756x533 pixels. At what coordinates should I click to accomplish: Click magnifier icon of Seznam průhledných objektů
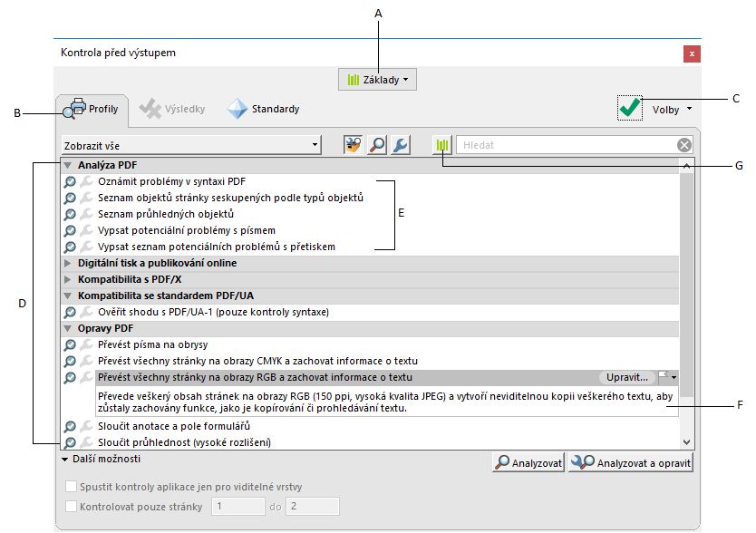coord(70,215)
